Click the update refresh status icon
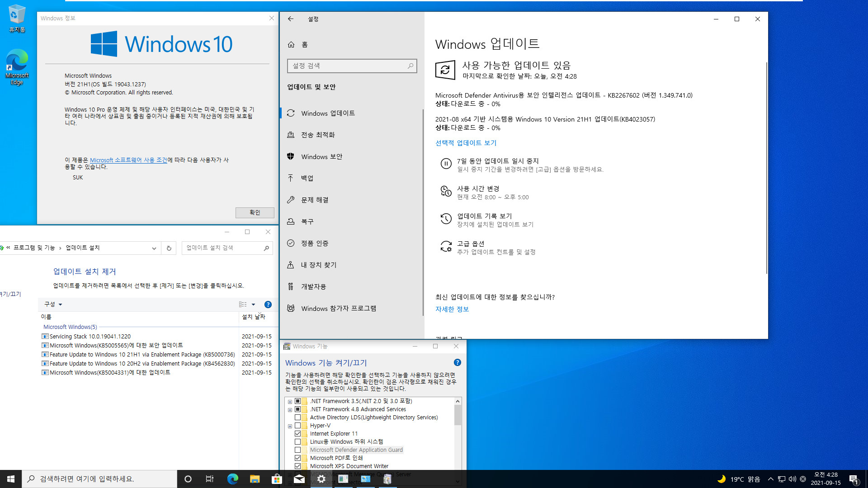Screen dimensions: 868x488 coord(445,70)
